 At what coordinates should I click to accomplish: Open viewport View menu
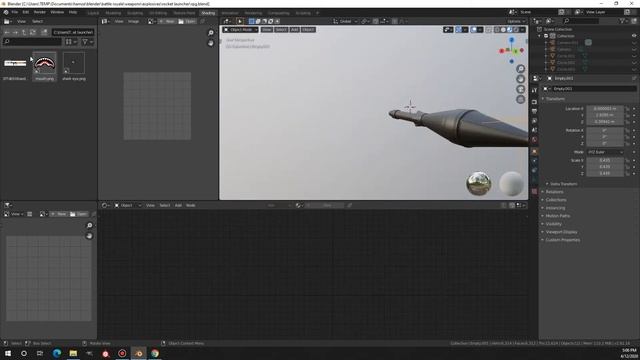pyautogui.click(x=267, y=30)
